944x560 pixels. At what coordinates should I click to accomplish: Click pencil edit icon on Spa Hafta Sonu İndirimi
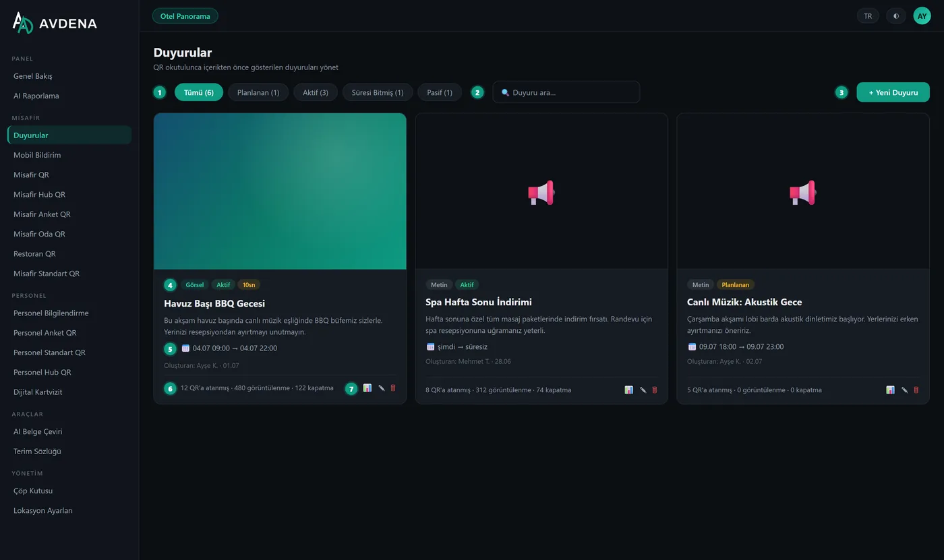tap(643, 390)
